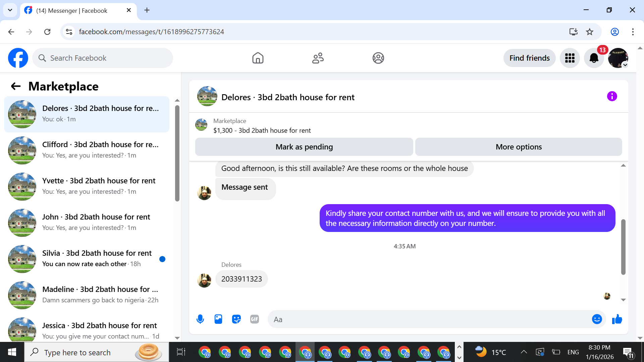This screenshot has width=644, height=362.
Task: Click the Aa message input field
Action: 429,319
